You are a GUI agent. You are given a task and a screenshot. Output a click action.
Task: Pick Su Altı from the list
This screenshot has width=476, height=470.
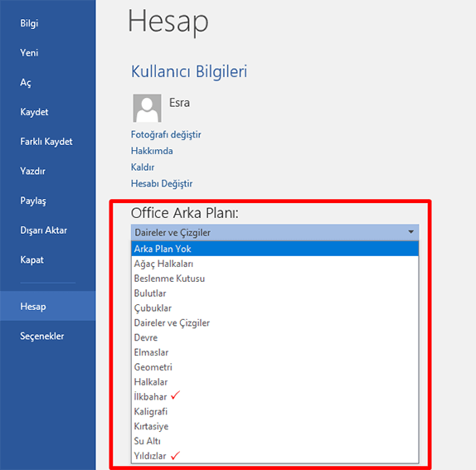pyautogui.click(x=274, y=441)
